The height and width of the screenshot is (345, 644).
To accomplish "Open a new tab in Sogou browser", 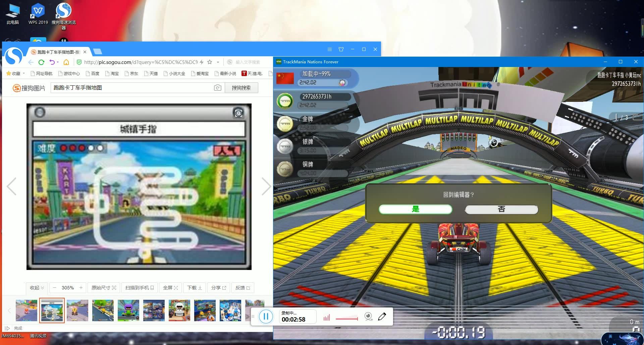I will tap(98, 51).
